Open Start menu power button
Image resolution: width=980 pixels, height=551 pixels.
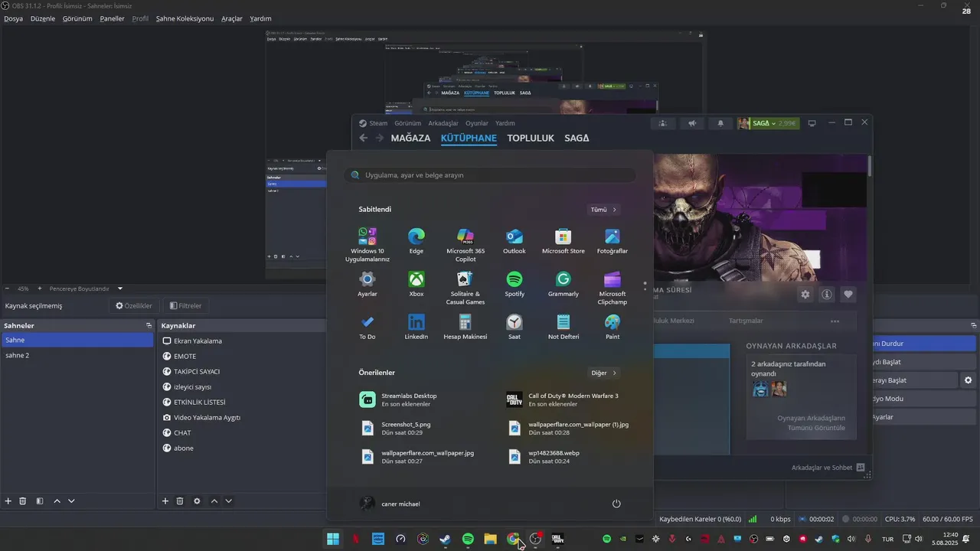616,504
